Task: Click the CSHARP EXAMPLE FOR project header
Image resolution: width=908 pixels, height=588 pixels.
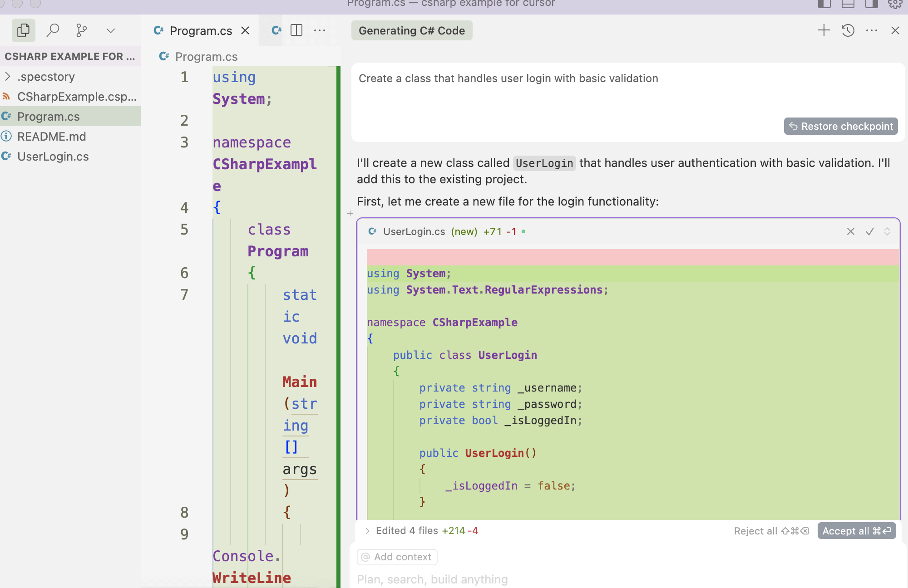Action: point(70,56)
